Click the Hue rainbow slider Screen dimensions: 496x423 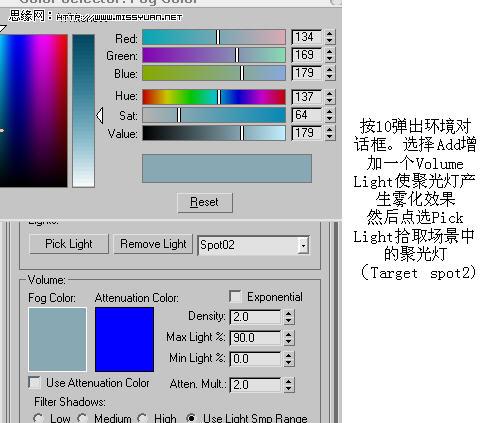pyautogui.click(x=214, y=97)
